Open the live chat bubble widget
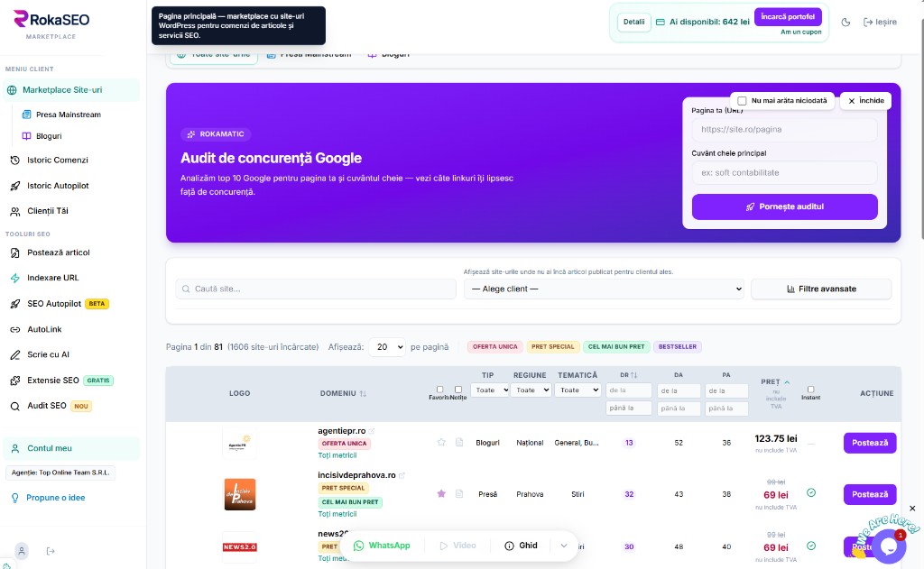Viewport: 924px width, 569px height. (x=889, y=546)
